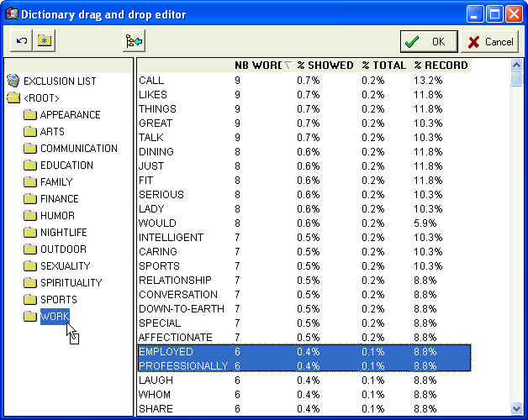Click the APPEARANCE folder icon
The height and width of the screenshot is (420, 528).
pyautogui.click(x=30, y=115)
